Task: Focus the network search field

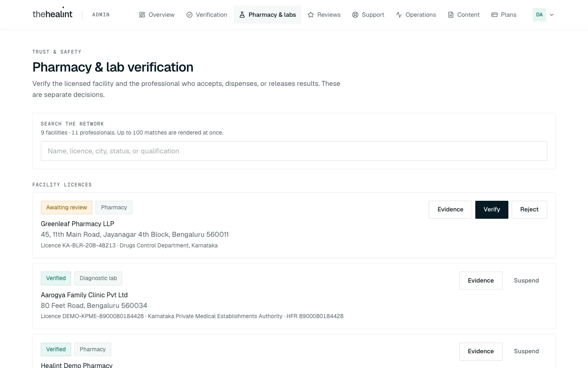Action: (x=294, y=151)
